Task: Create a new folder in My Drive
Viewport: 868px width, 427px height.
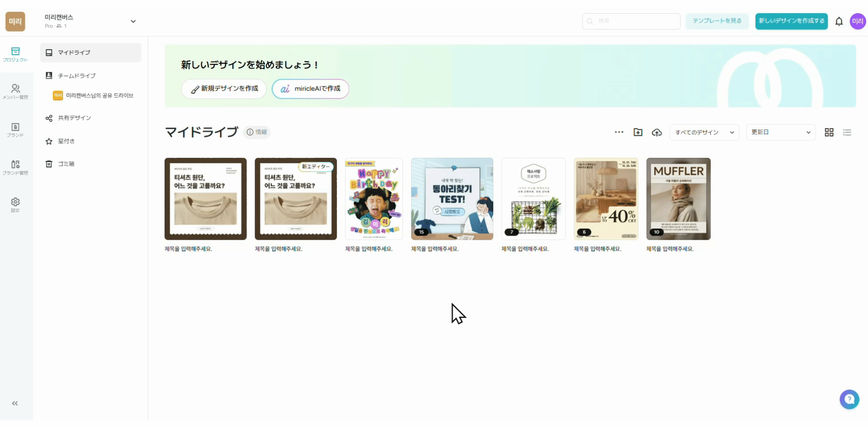Action: [638, 132]
